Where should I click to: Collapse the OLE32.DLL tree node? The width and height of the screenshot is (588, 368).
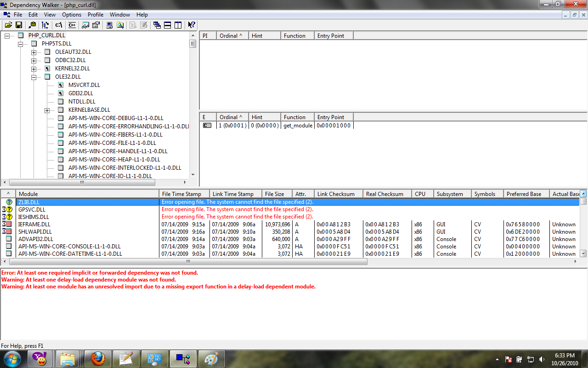point(34,77)
